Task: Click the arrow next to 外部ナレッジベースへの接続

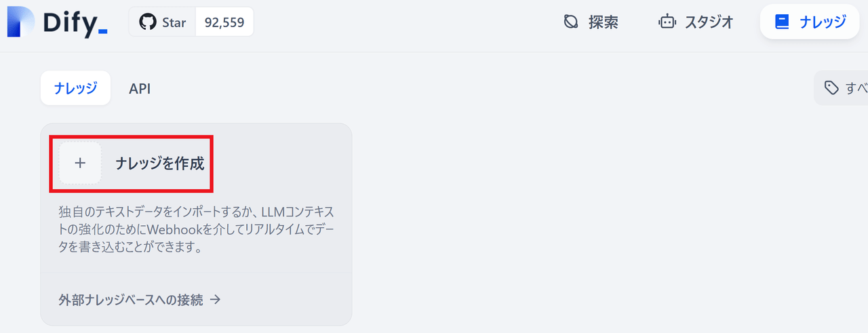Action: 215,299
